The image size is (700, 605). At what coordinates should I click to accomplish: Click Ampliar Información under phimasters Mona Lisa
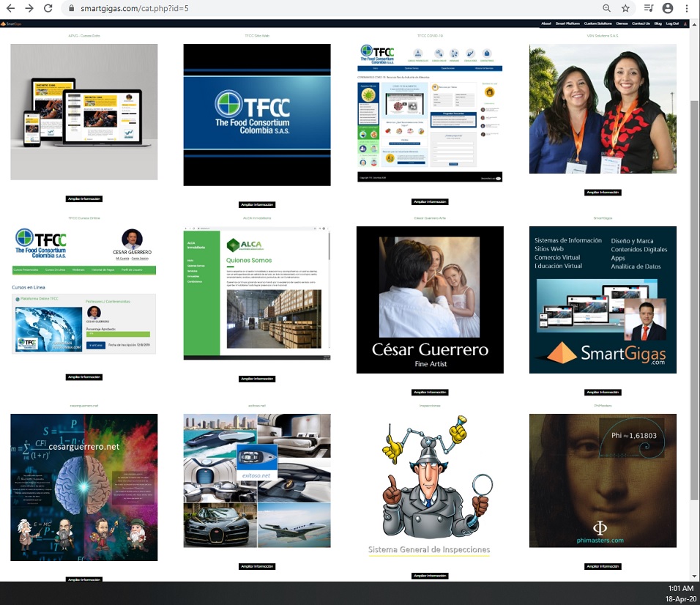(x=603, y=567)
